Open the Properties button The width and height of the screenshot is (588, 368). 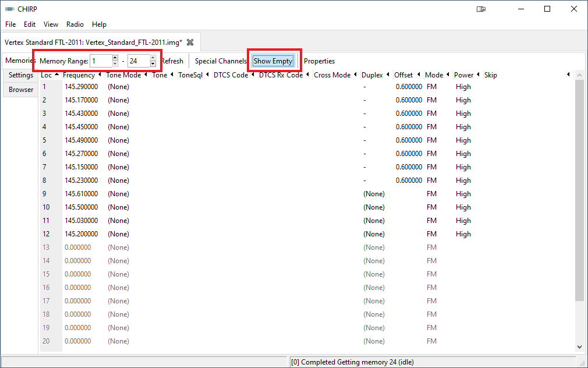tap(319, 61)
